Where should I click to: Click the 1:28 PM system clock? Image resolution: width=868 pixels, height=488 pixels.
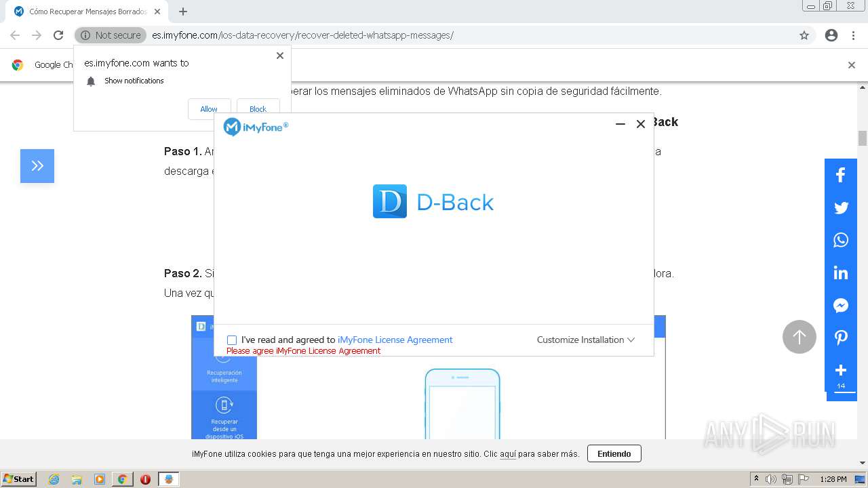pyautogui.click(x=833, y=479)
